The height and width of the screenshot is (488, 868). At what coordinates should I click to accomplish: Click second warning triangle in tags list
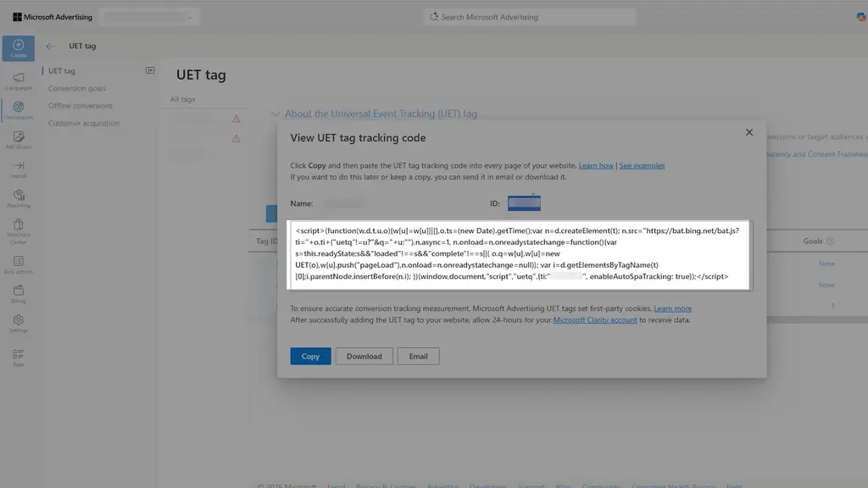click(236, 138)
